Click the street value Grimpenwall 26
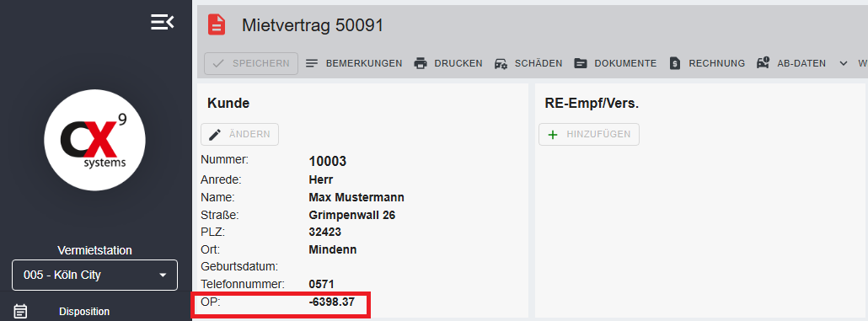This screenshot has height=321, width=868. (x=352, y=215)
